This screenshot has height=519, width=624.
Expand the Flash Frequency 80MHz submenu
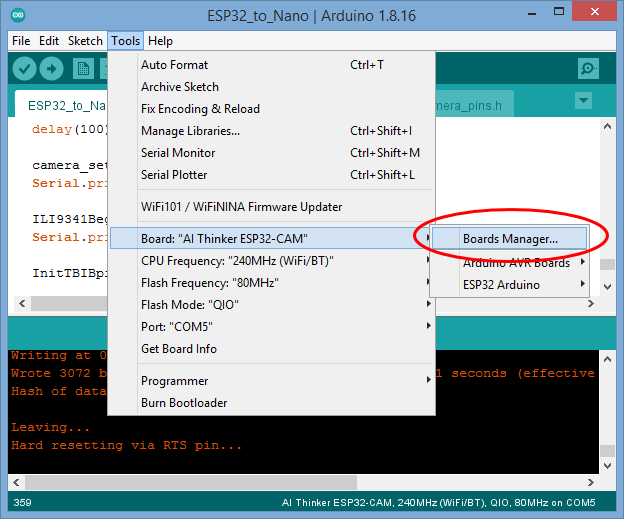point(271,283)
